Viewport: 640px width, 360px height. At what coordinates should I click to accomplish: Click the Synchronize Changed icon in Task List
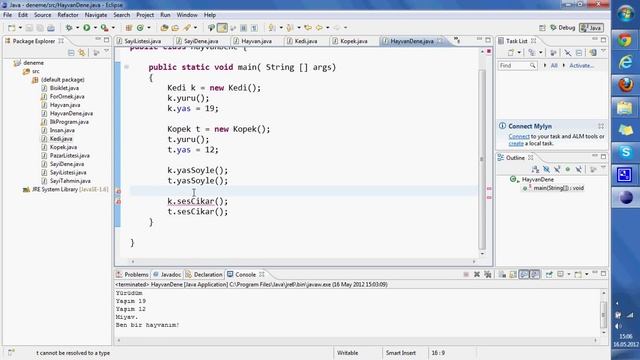pyautogui.click(x=593, y=53)
